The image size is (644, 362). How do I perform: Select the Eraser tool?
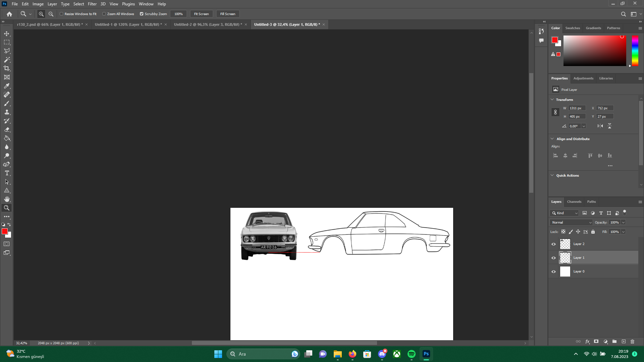click(x=7, y=129)
